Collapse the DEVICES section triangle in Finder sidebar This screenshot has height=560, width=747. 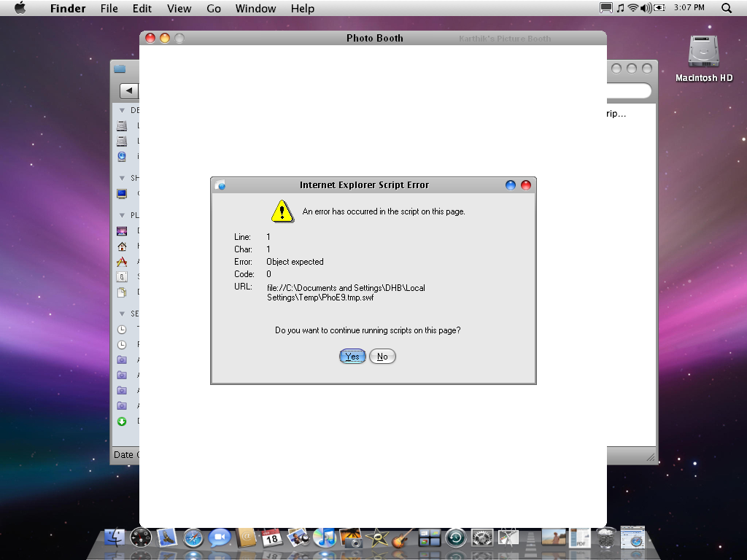(x=122, y=111)
